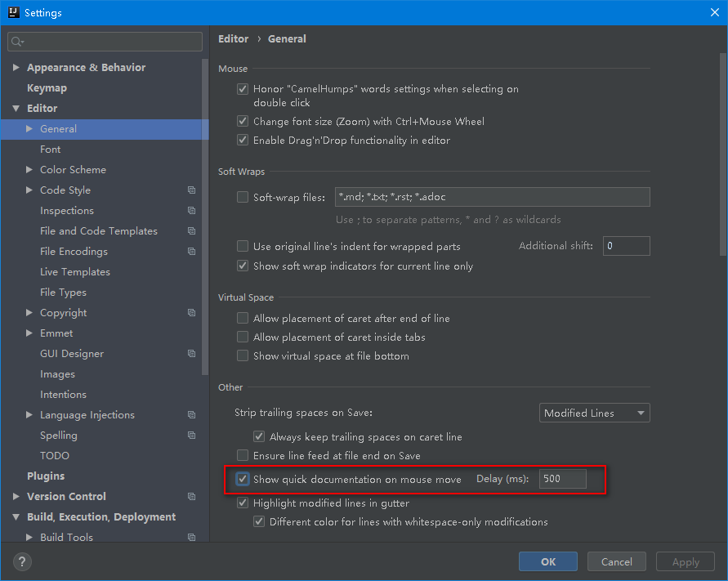The image size is (728, 581).
Task: Click the Cancel button
Action: (x=617, y=561)
